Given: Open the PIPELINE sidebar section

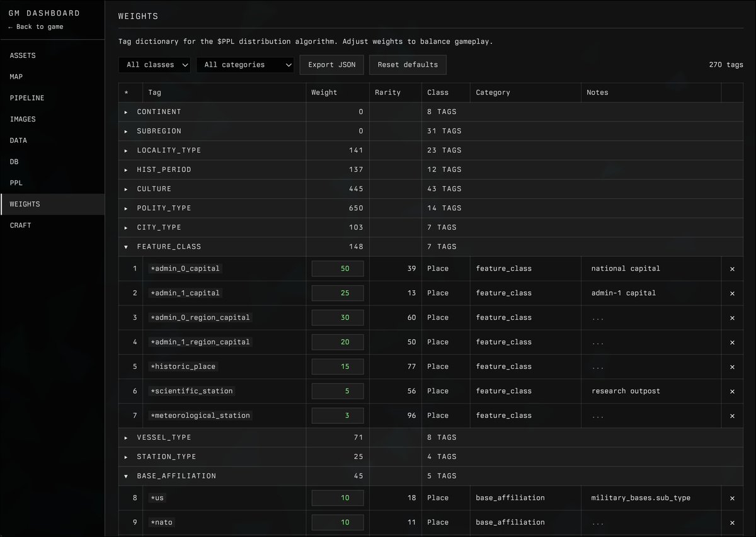Looking at the screenshot, I should tap(52, 98).
